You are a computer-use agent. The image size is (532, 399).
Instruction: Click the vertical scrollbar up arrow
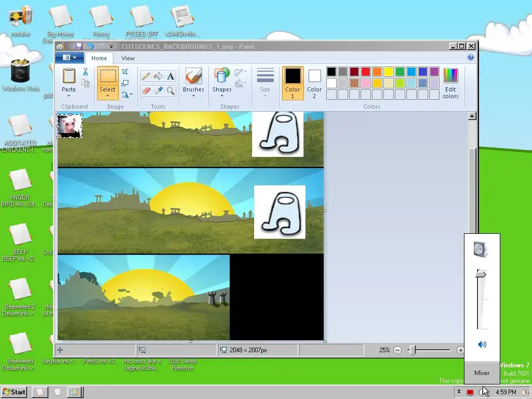[472, 116]
